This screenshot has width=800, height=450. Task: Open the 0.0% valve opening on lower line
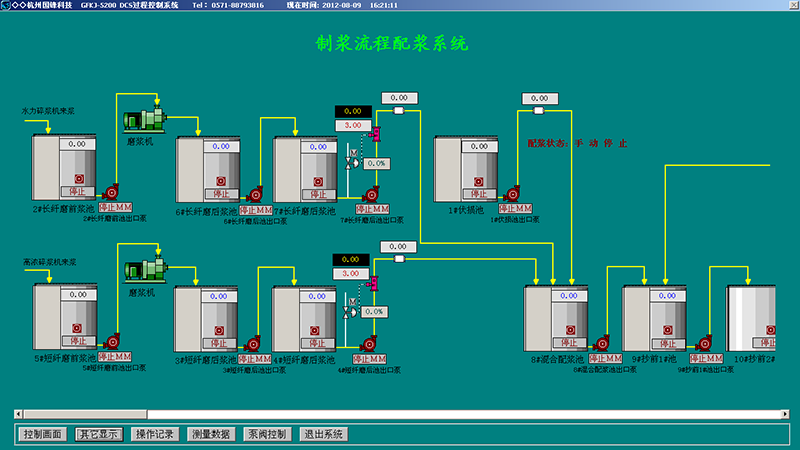click(x=374, y=312)
